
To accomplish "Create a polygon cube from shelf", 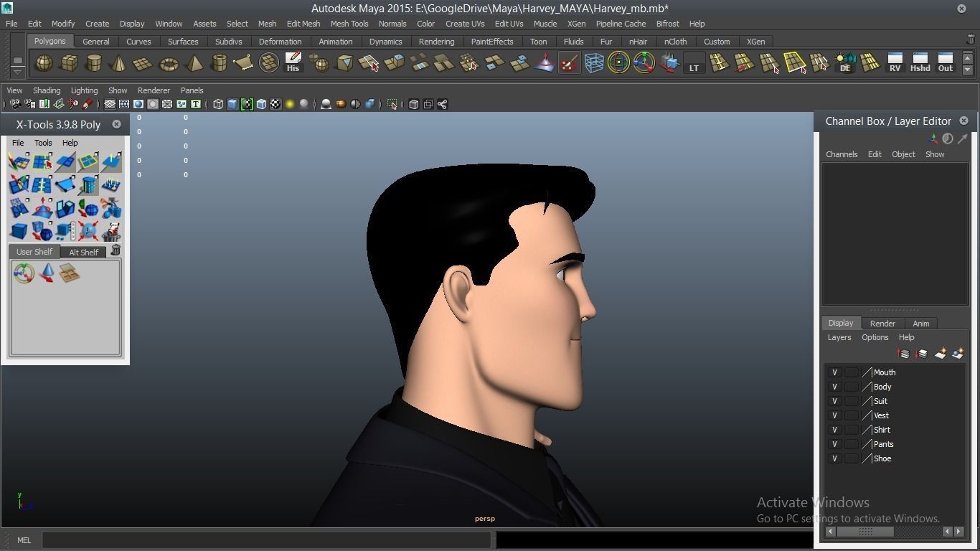I will [69, 63].
